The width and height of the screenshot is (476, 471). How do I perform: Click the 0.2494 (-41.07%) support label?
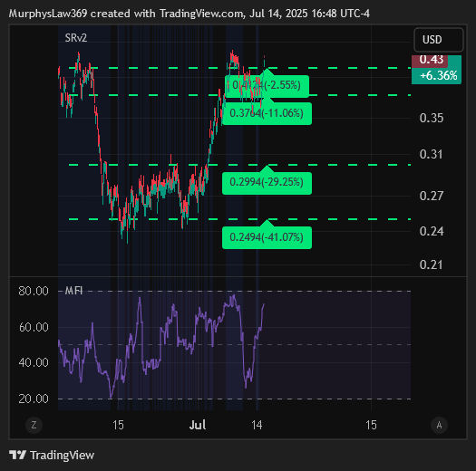tap(267, 237)
